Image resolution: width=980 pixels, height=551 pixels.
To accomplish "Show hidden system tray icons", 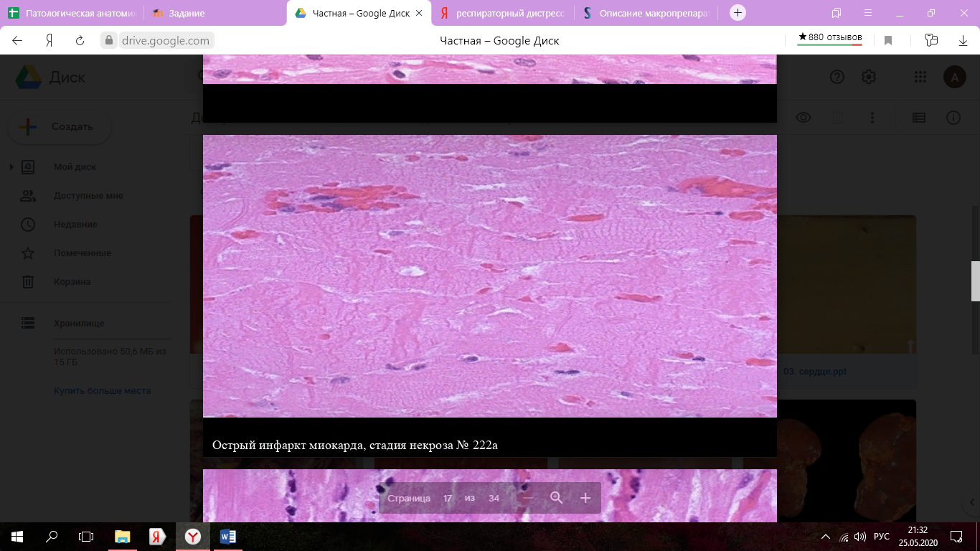I will (826, 537).
